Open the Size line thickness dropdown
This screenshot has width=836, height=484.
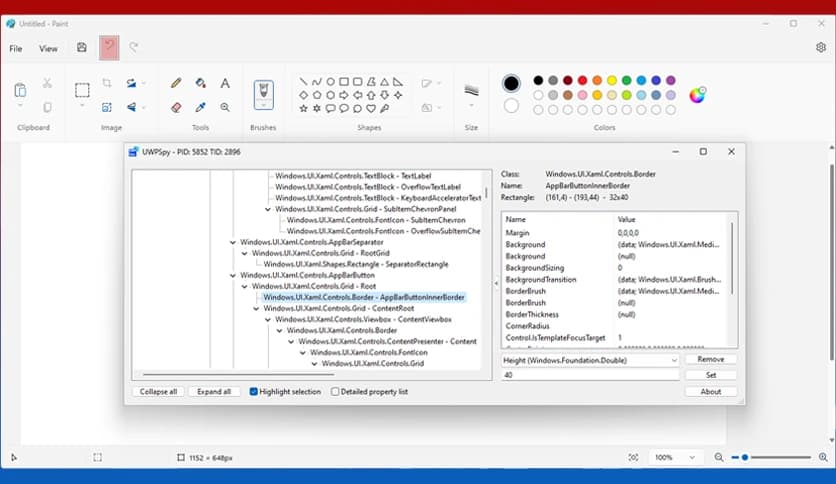(471, 106)
